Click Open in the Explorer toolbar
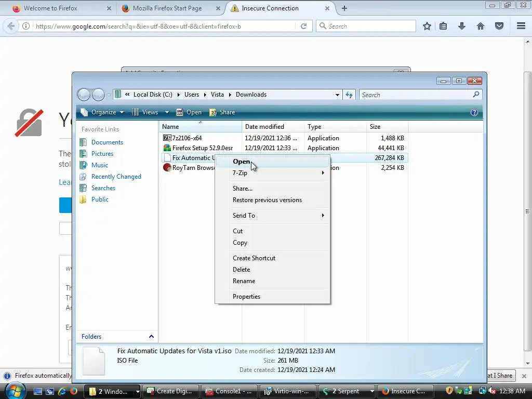The width and height of the screenshot is (532, 399). [189, 112]
